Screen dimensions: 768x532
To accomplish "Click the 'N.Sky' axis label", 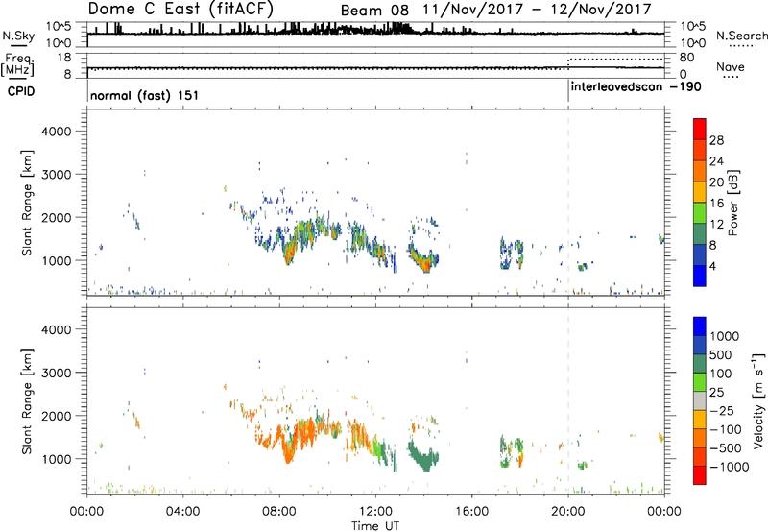I will pos(18,36).
